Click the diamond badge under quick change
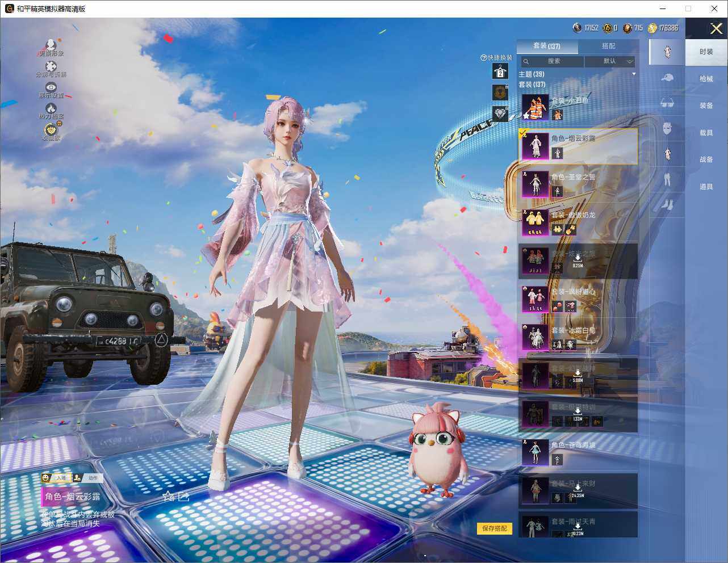The image size is (728, 563). (x=500, y=114)
